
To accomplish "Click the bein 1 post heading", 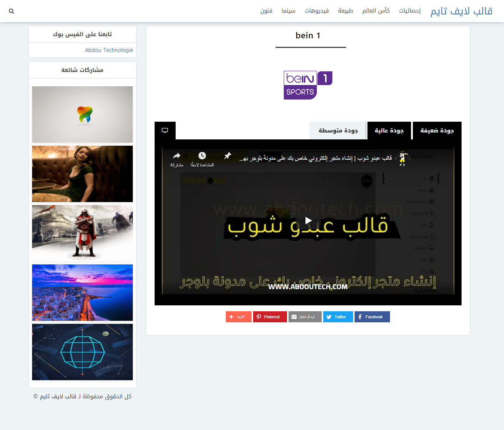I will click(x=308, y=35).
